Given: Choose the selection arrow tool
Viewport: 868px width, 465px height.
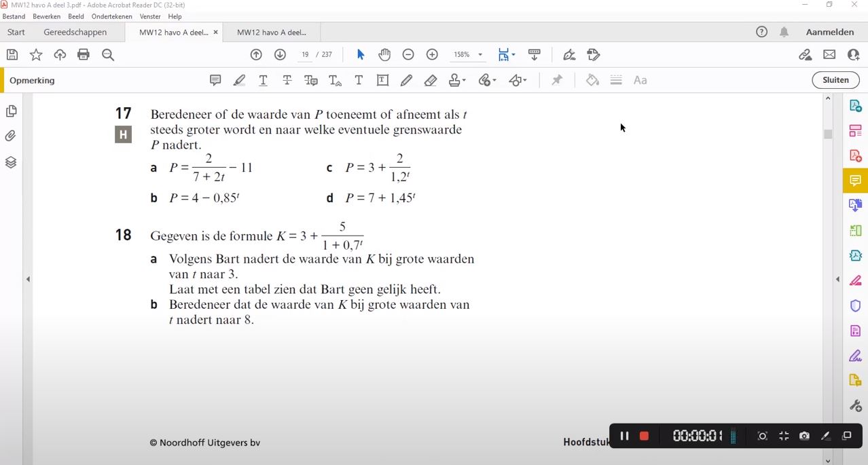Looking at the screenshot, I should [x=361, y=55].
